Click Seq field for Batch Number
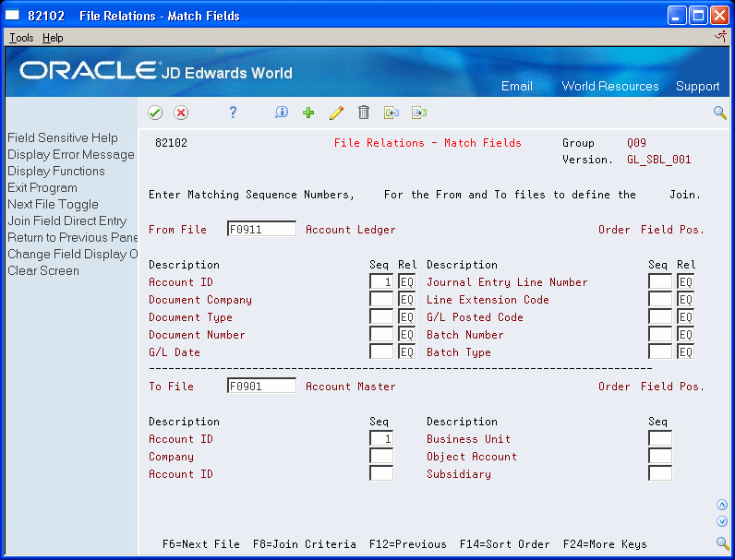 660,334
